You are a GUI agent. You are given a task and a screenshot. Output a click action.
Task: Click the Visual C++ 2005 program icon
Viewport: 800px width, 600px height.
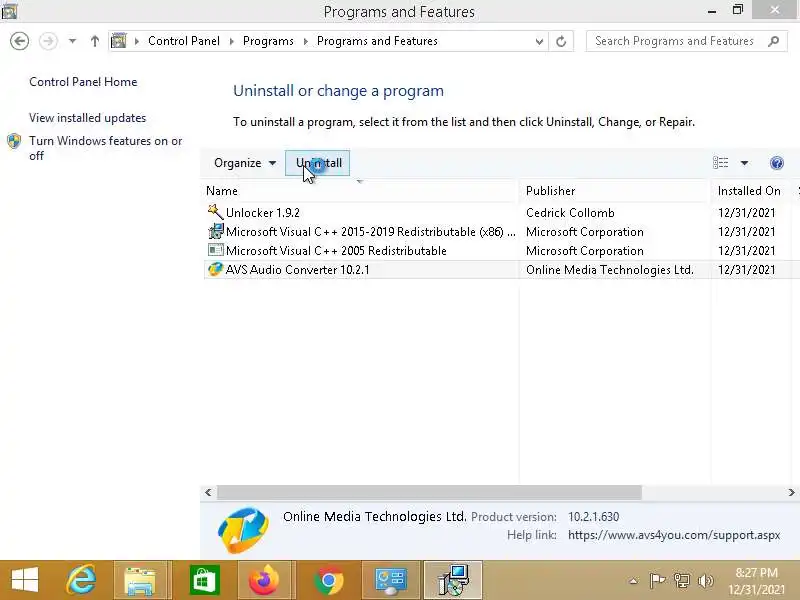(215, 250)
